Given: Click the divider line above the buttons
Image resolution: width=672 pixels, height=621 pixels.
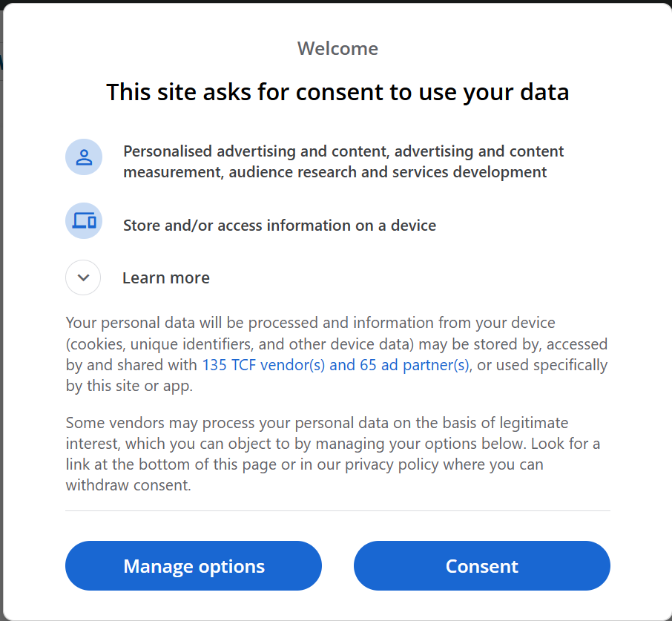Looking at the screenshot, I should click(x=337, y=511).
